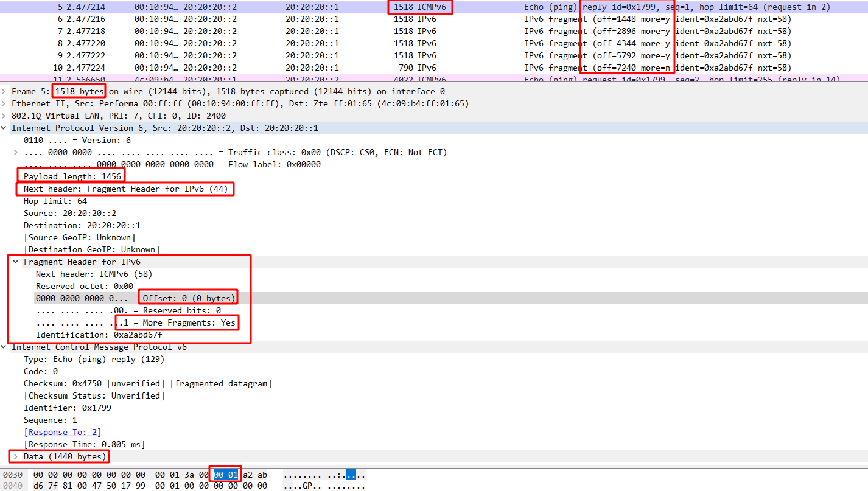
Task: Expand the 802.1Q Virtual LAN node
Action: [4, 116]
